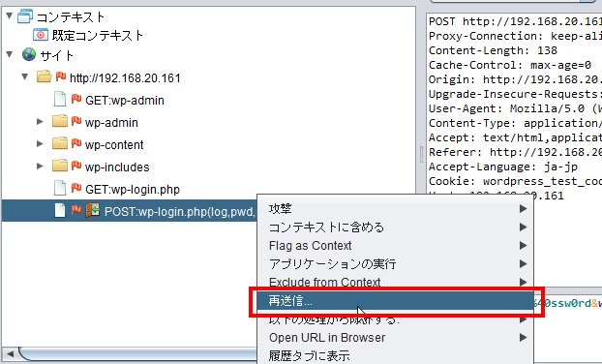Select the wp-admin folder label
The image size is (602, 364).
click(111, 123)
